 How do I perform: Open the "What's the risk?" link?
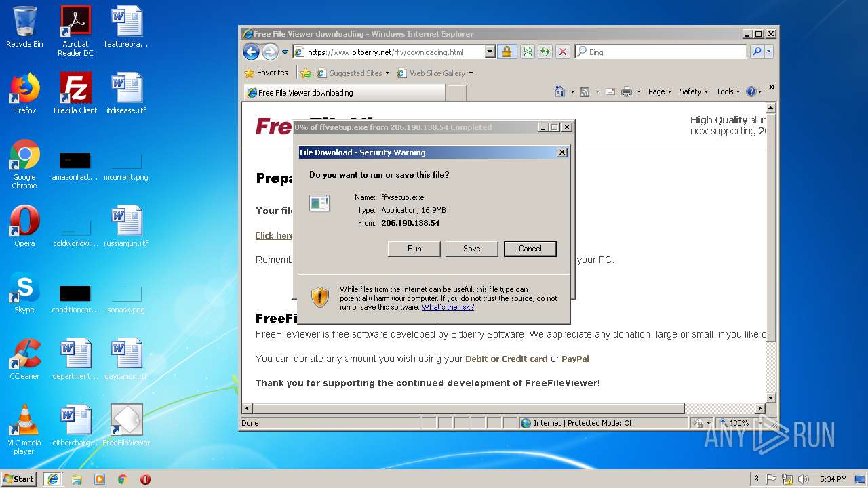point(448,307)
